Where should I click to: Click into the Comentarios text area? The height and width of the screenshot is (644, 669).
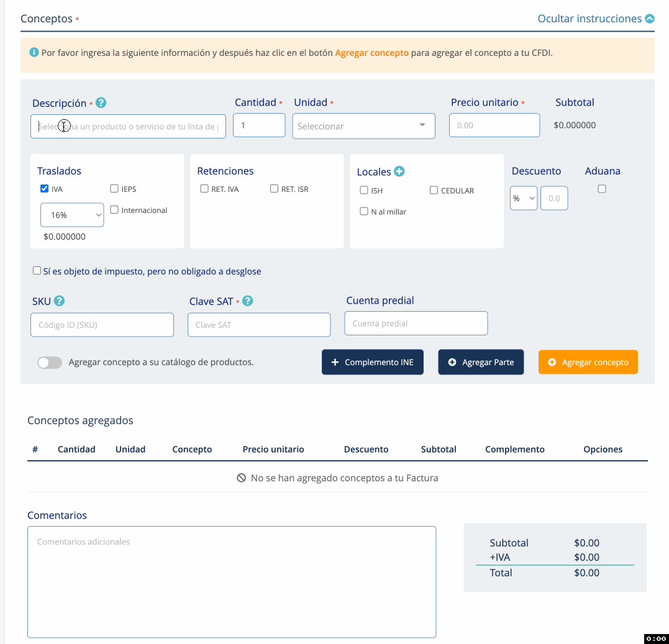point(231,581)
